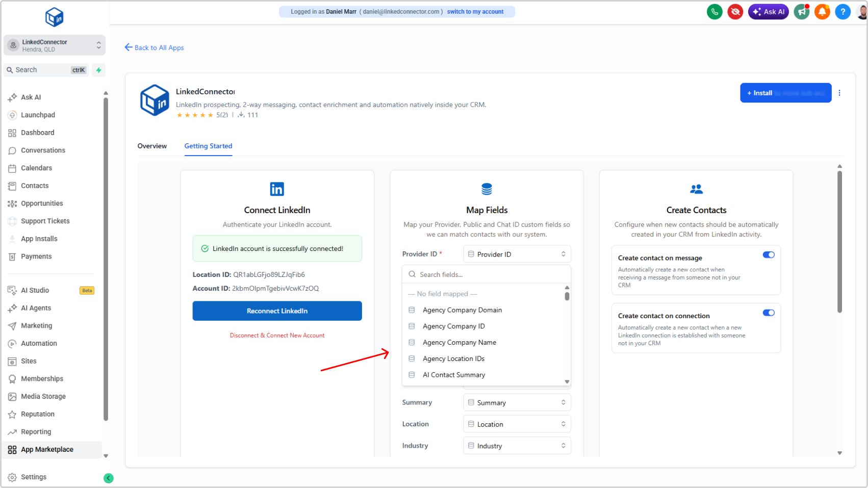Click the Location ID value text
The image size is (868, 488).
[x=269, y=274]
